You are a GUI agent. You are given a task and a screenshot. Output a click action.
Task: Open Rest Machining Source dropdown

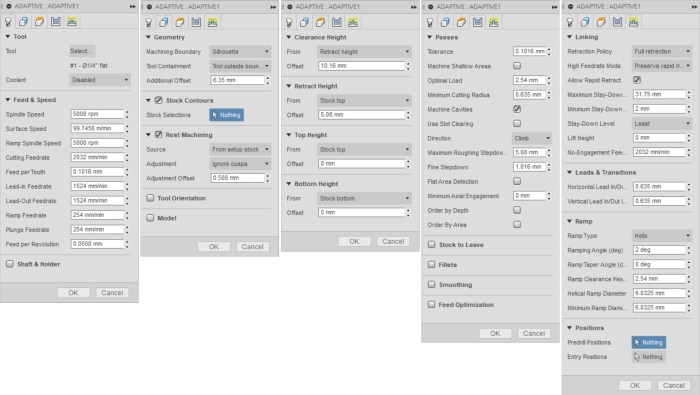(x=240, y=150)
